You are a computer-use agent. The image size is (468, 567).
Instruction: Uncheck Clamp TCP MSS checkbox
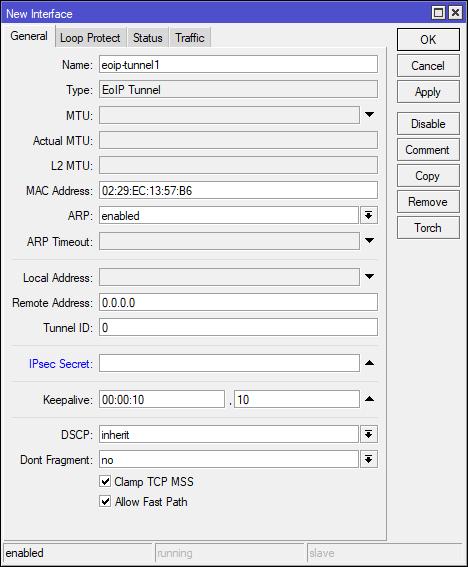pyautogui.click(x=105, y=481)
